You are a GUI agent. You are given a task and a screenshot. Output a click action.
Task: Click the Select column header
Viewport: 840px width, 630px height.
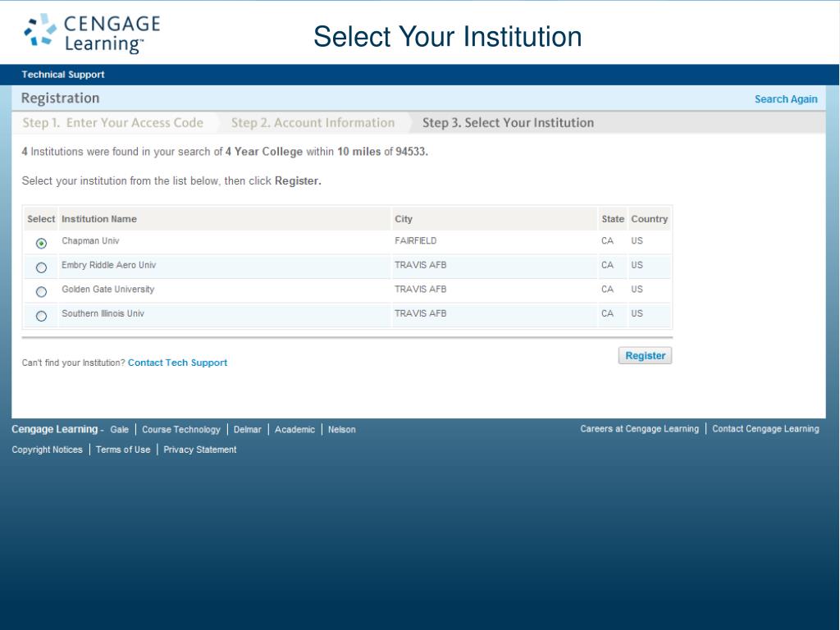41,218
